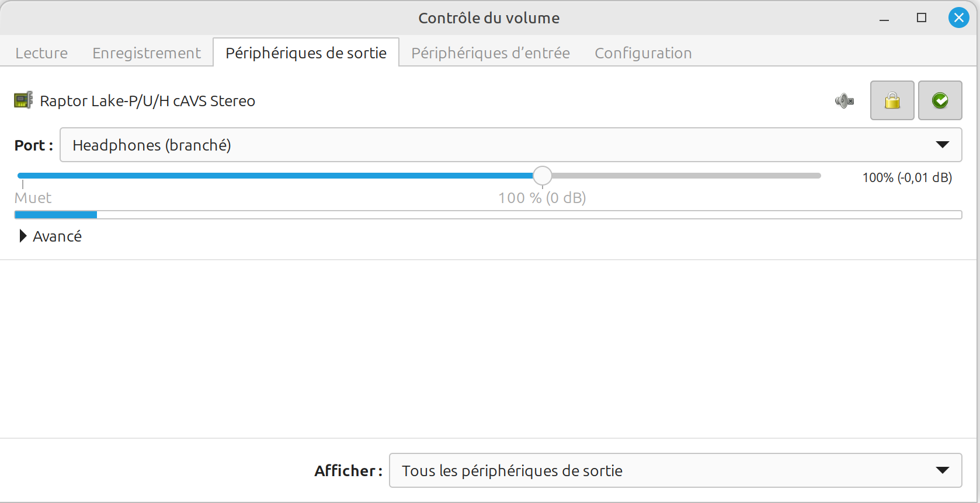980x503 pixels.
Task: Click the sound card icon beside Raptor Lake
Action: [x=23, y=100]
